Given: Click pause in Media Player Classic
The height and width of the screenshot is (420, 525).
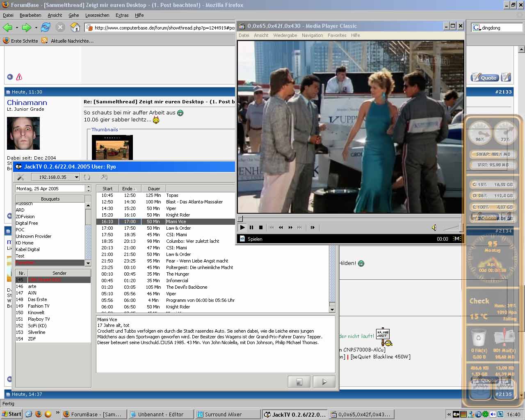Looking at the screenshot, I should coord(251,227).
